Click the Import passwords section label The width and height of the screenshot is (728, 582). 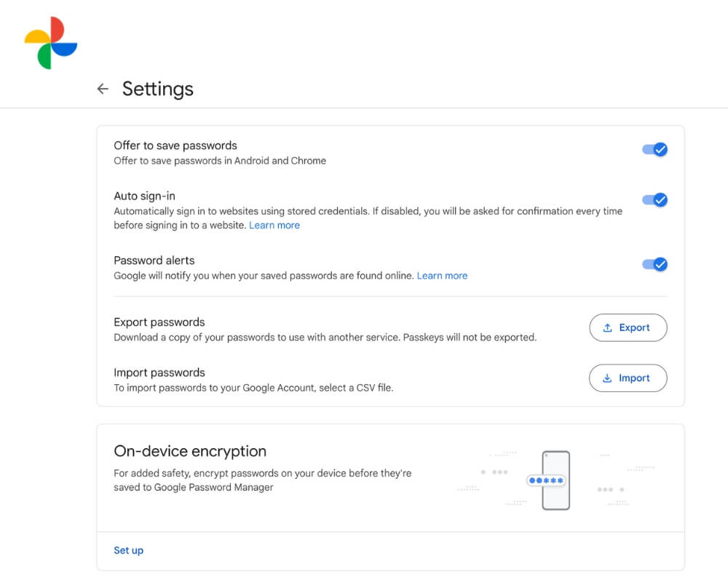pyautogui.click(x=159, y=372)
